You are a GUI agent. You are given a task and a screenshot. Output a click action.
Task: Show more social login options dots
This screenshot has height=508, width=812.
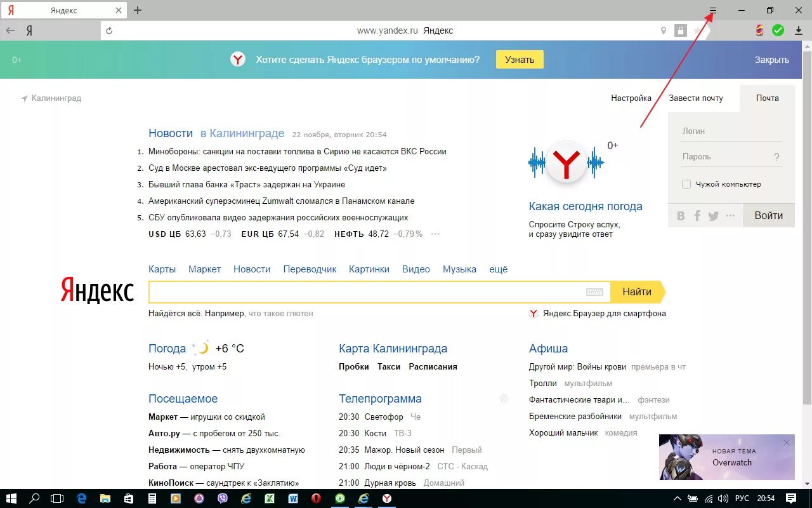(730, 216)
